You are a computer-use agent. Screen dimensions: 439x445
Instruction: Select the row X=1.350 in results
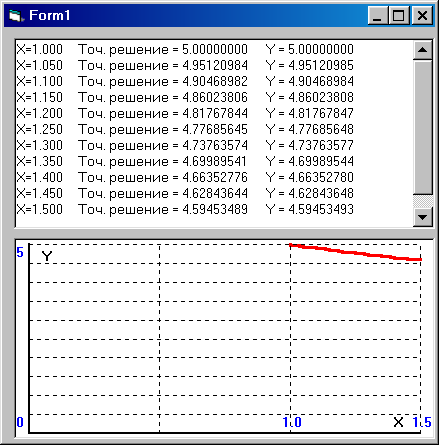pos(185,161)
